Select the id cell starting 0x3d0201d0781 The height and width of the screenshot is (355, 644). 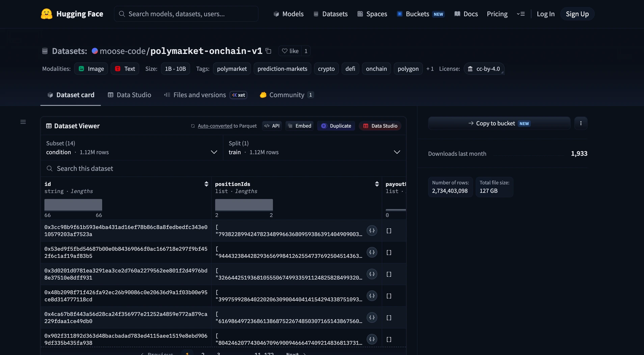(126, 274)
